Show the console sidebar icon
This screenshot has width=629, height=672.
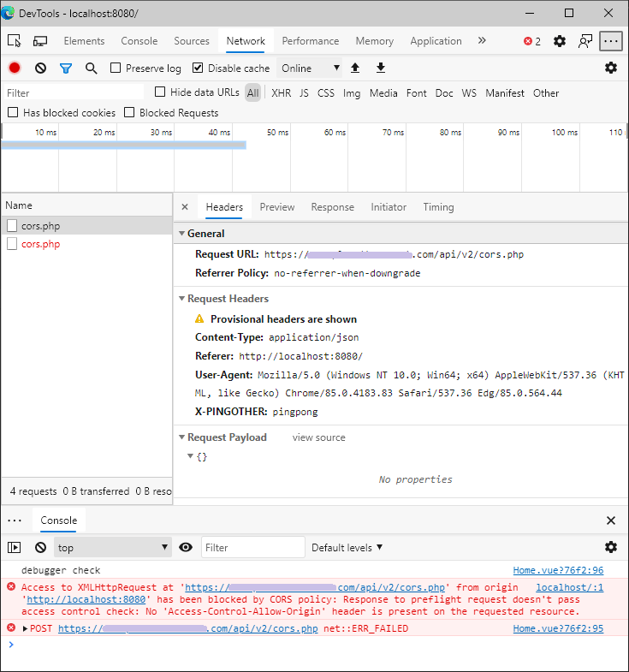click(15, 547)
